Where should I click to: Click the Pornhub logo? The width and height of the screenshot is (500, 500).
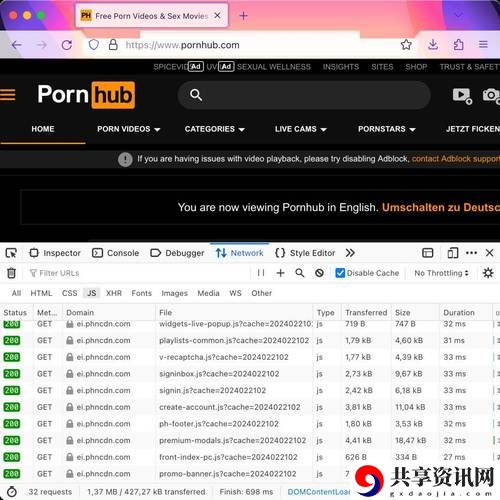pyautogui.click(x=86, y=95)
